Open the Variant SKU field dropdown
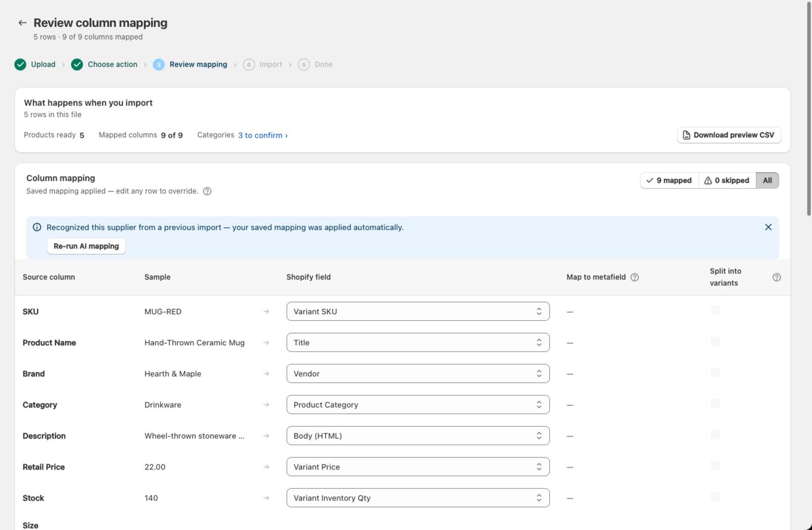This screenshot has height=530, width=812. pos(418,312)
